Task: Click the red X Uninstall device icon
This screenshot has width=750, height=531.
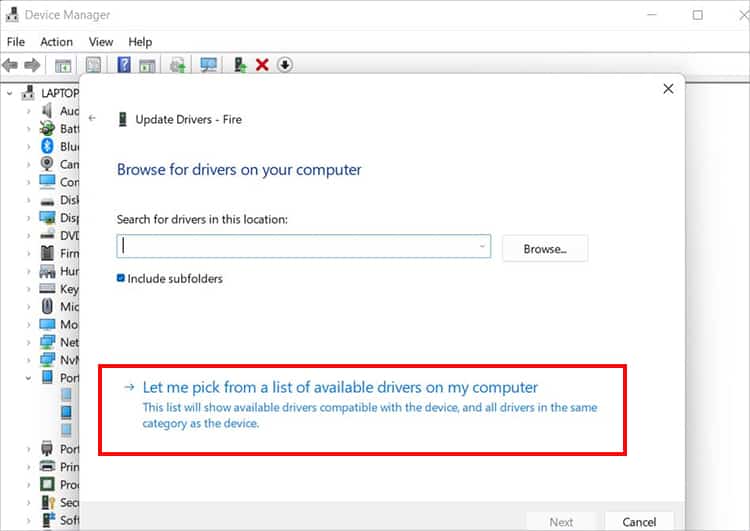Action: coord(262,65)
